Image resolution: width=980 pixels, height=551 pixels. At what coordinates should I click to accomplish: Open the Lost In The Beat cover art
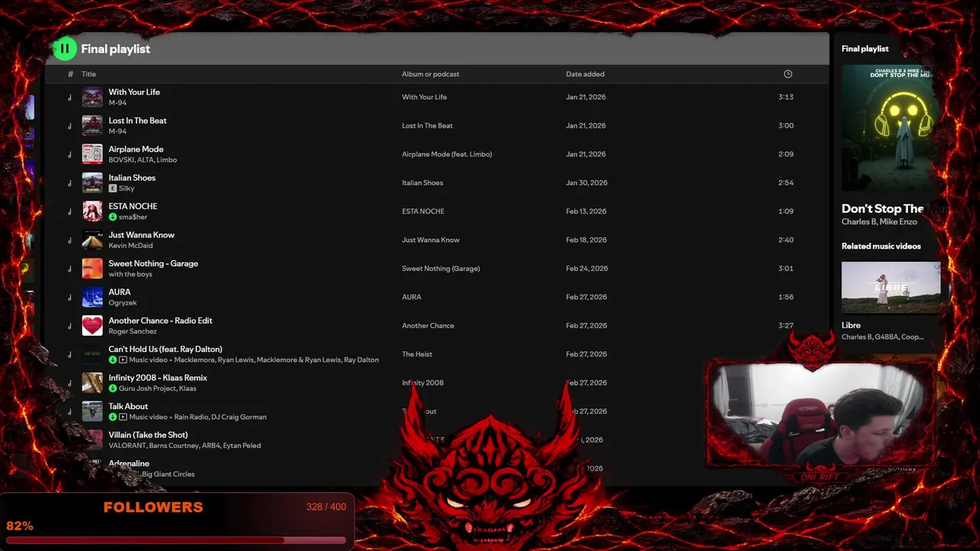pyautogui.click(x=92, y=126)
